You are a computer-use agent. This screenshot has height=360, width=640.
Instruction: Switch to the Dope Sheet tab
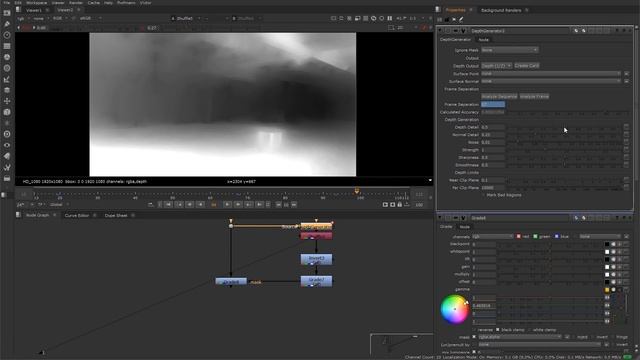point(116,215)
